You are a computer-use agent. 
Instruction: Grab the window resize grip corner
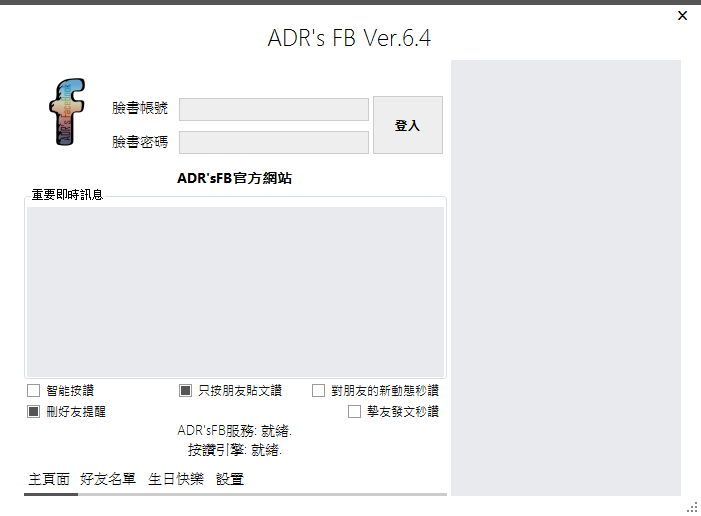692,508
